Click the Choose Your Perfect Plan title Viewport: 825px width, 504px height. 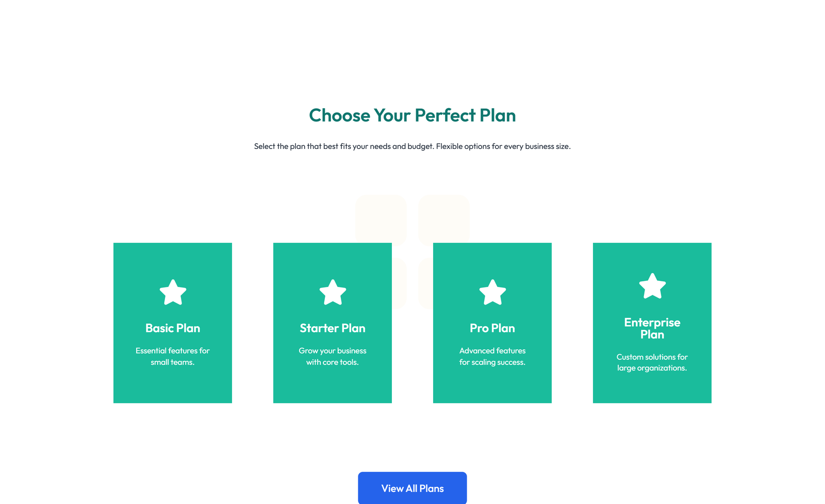[x=412, y=115]
